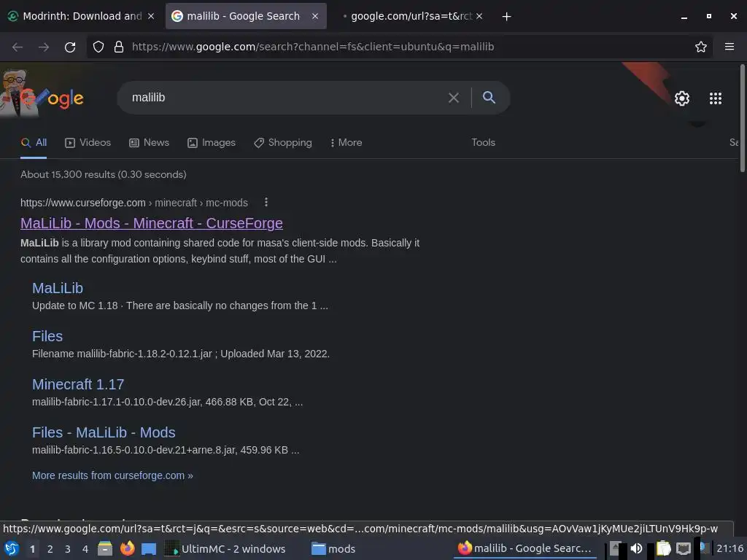This screenshot has height=560, width=747.
Task: Switch to the Modrinth: Download tab
Action: click(x=82, y=16)
